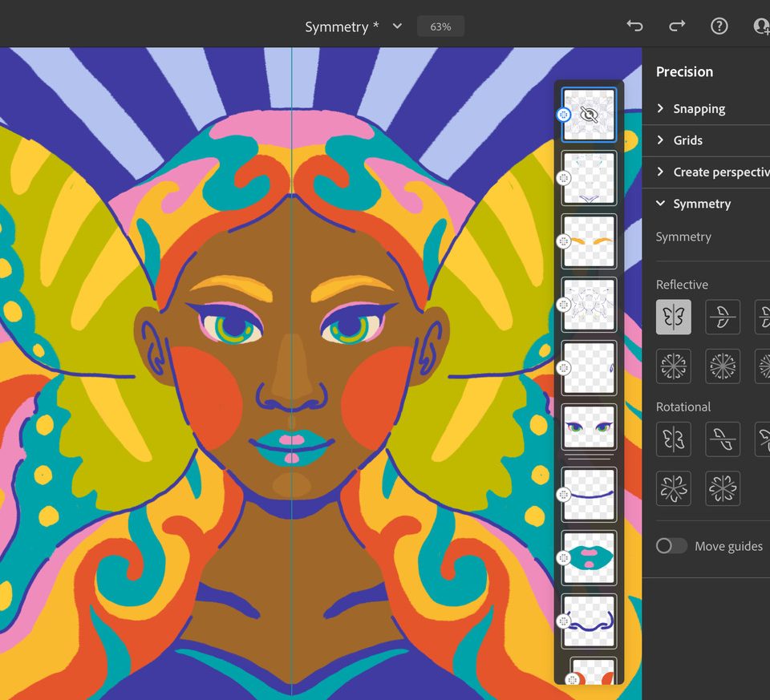Select the vertical rotational symmetry icon
770x700 pixels.
[673, 439]
